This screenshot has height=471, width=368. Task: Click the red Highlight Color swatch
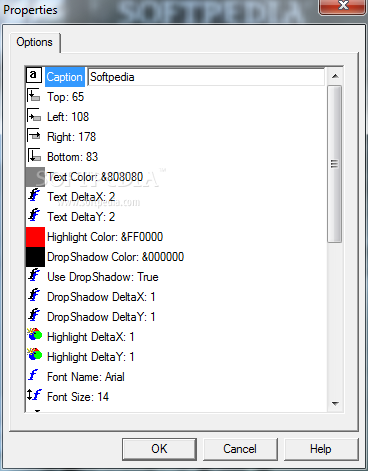(35, 237)
